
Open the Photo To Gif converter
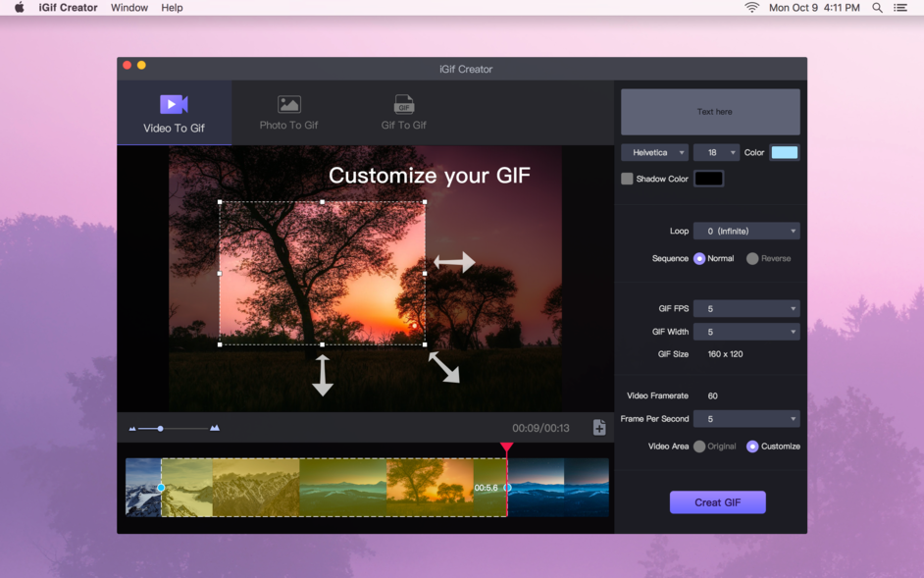click(288, 113)
